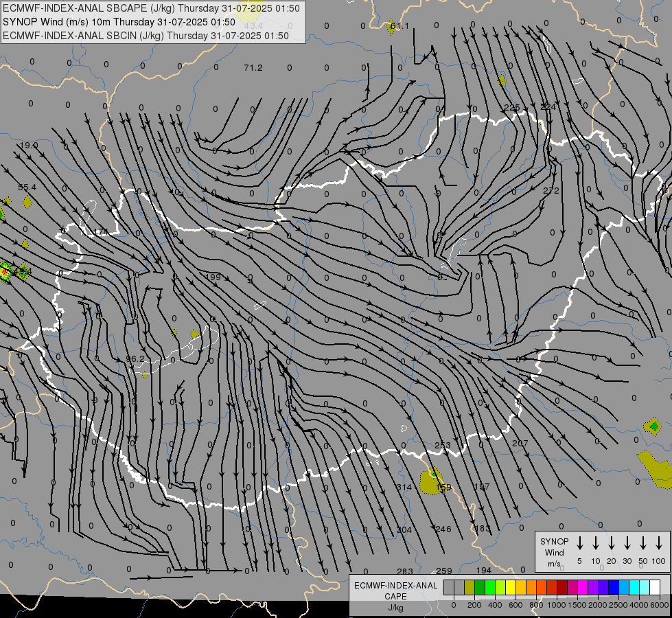This screenshot has width=672, height=618.
Task: Click the 199 value on the map
Action: pyautogui.click(x=213, y=277)
